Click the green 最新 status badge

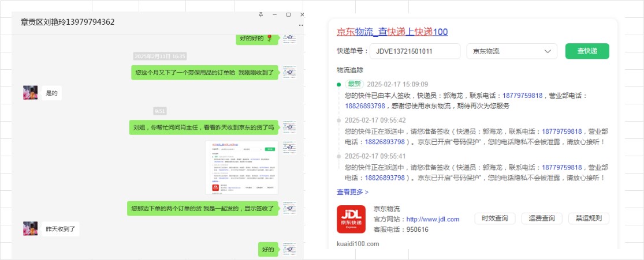355,84
